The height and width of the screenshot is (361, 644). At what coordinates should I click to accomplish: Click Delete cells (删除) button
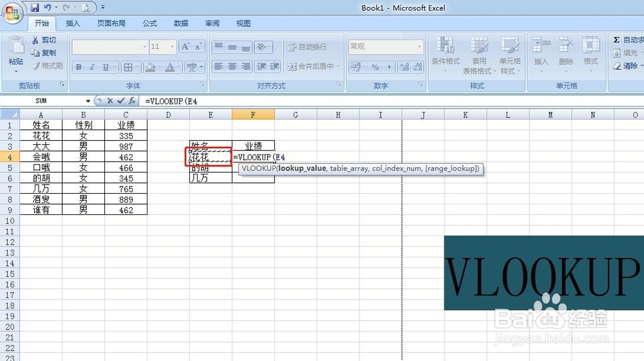tap(566, 55)
